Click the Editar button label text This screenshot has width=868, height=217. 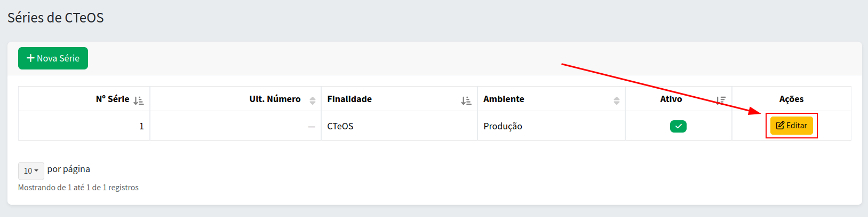point(797,126)
